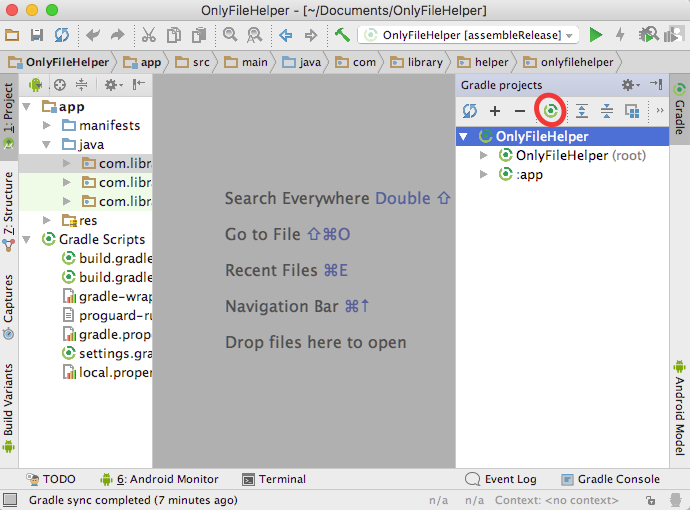Paste from clipboard using the paste icon
This screenshot has height=510, width=690.
tap(199, 35)
